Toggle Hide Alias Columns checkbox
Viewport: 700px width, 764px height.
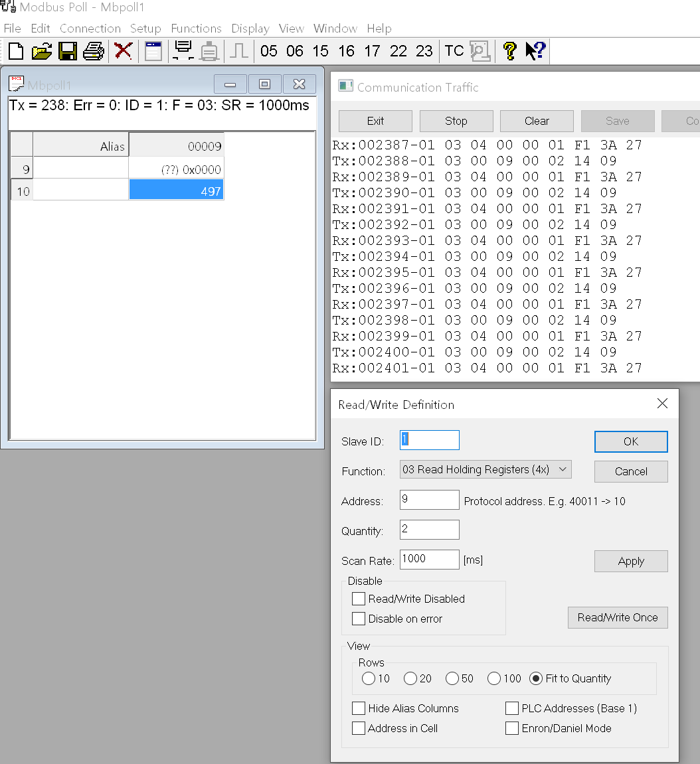(359, 708)
